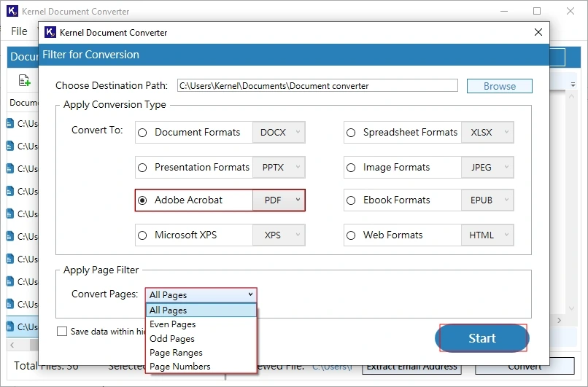The width and height of the screenshot is (588, 387).
Task: Click the scroll-right arrow in main window
Action: [x=559, y=321]
